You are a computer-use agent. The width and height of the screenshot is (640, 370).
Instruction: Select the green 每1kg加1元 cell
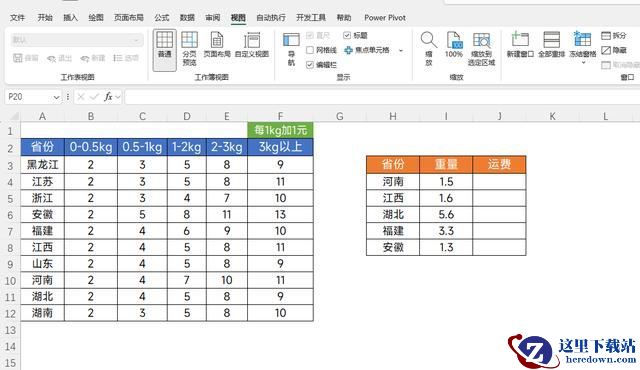(x=280, y=130)
